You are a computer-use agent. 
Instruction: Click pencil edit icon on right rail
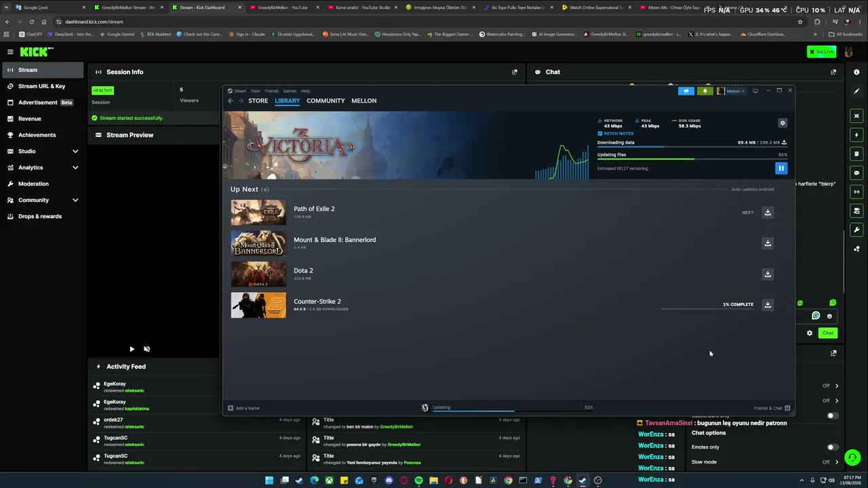point(856,91)
